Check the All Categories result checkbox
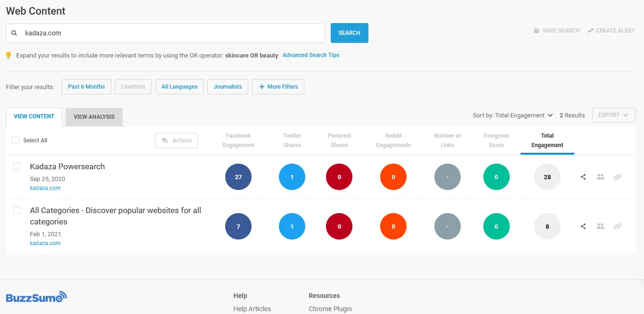The height and width of the screenshot is (314, 644). [x=17, y=210]
